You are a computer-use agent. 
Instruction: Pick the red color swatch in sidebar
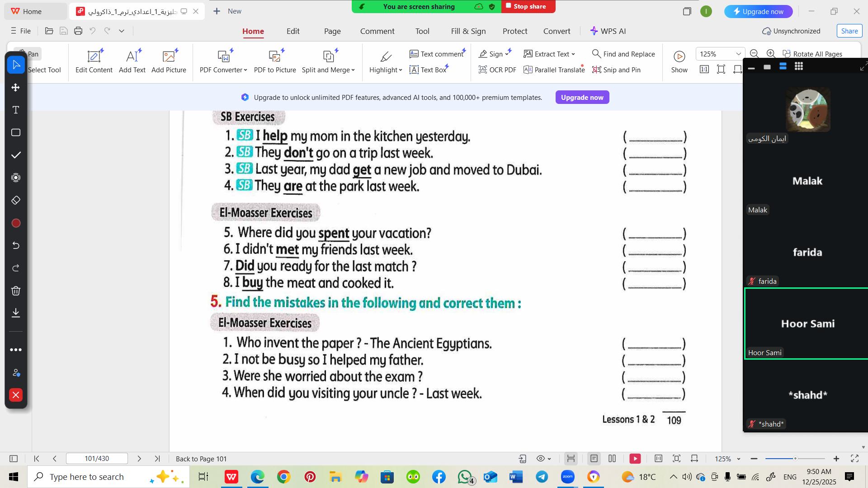click(16, 223)
